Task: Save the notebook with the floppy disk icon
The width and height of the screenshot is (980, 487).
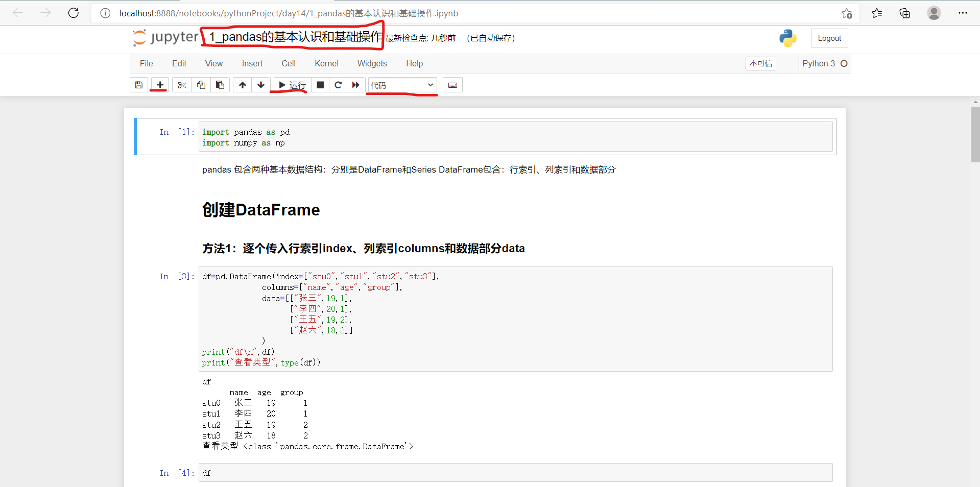Action: point(139,85)
